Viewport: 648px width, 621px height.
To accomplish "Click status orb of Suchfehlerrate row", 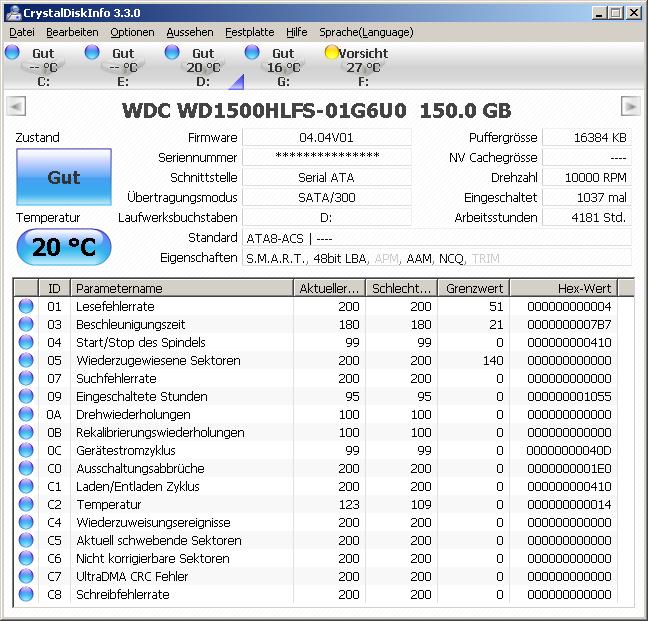I will pos(26,378).
